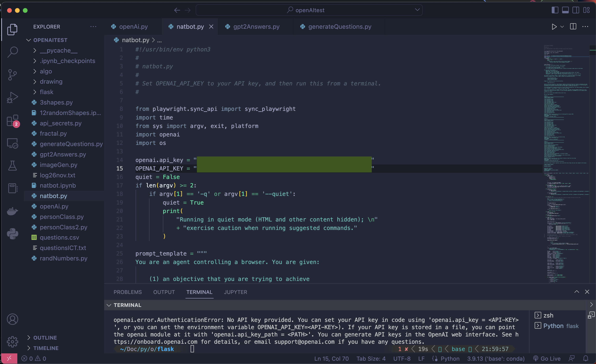Viewport: 596px width, 364px height.
Task: Toggle the bottom panel layout icon
Action: click(565, 10)
